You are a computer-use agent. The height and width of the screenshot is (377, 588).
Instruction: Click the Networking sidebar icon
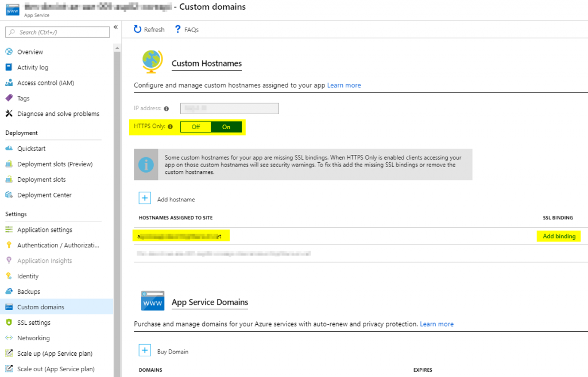point(8,338)
